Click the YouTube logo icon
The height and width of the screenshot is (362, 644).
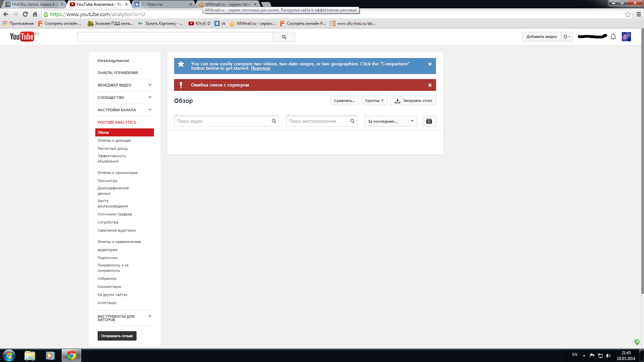coord(22,37)
